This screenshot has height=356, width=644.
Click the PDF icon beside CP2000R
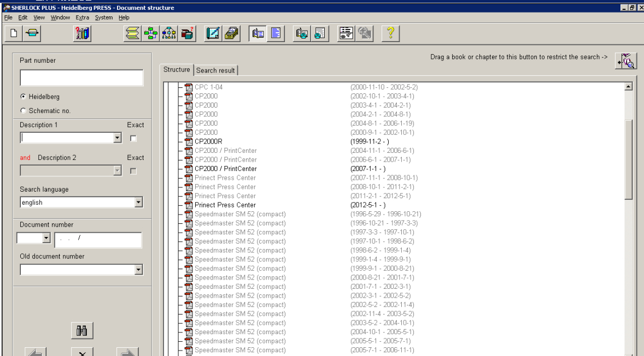189,141
